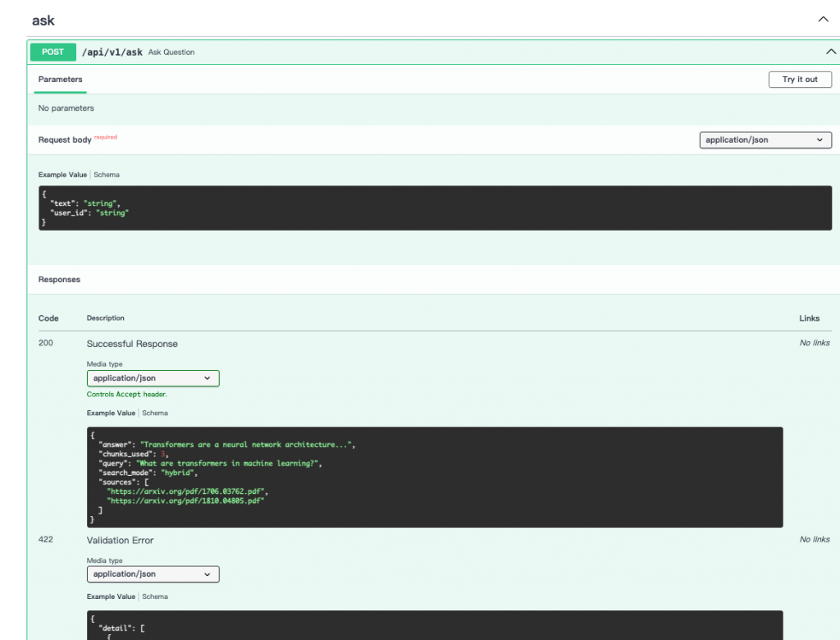Click the "chunks_used" line in response example
This screenshot has width=840, height=640.
[x=134, y=454]
